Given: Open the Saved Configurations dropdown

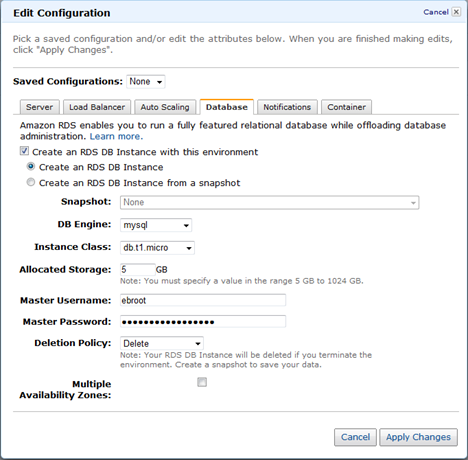Looking at the screenshot, I should (x=146, y=82).
